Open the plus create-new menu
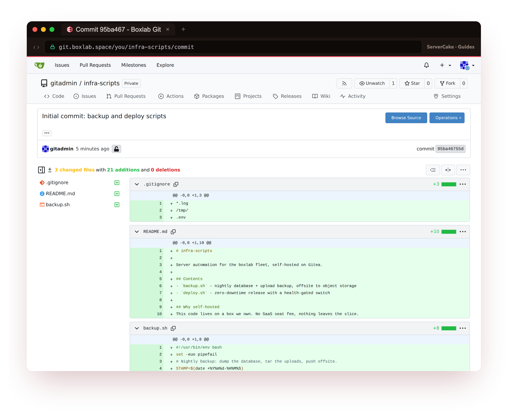Viewport: 516px width, 420px height. 445,65
